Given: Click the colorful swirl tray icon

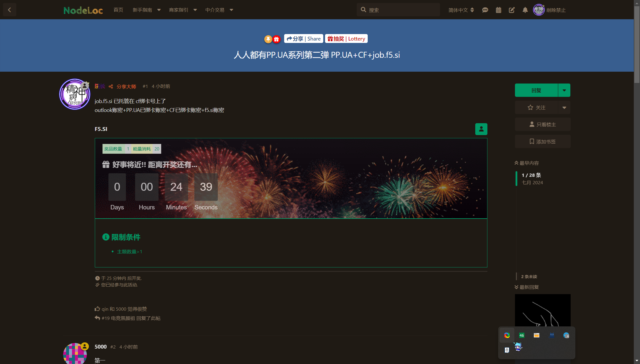Looking at the screenshot, I should pyautogui.click(x=507, y=335).
